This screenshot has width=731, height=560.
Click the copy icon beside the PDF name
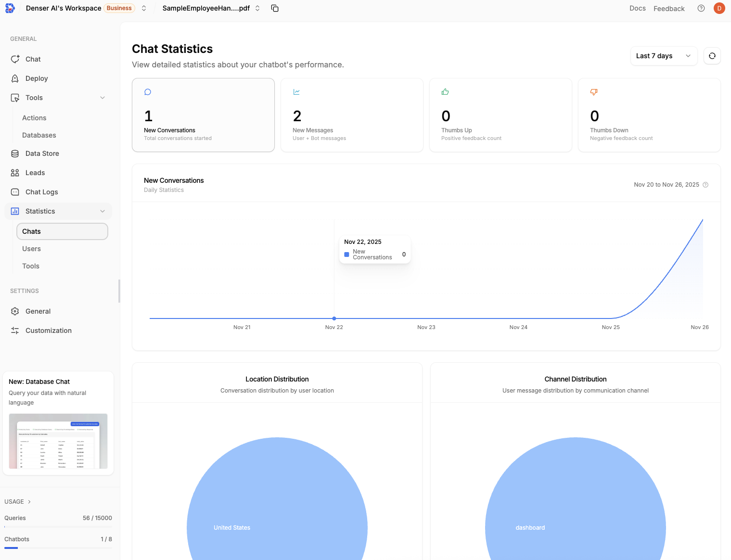(x=275, y=8)
